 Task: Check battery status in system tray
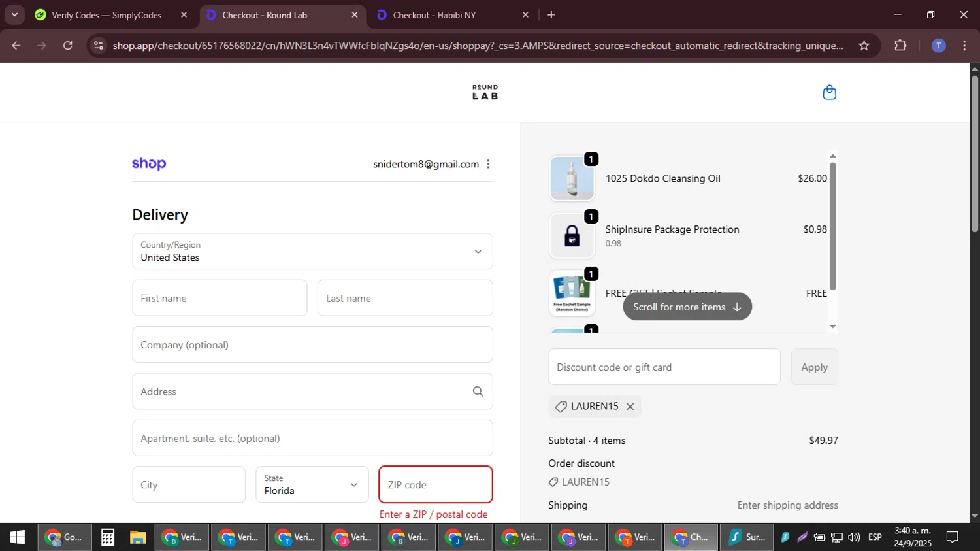point(819,537)
